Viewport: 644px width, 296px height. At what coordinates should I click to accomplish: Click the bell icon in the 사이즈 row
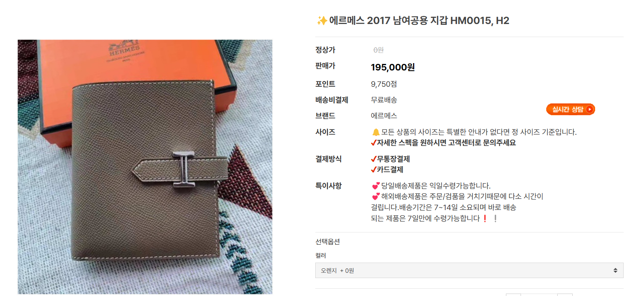376,132
